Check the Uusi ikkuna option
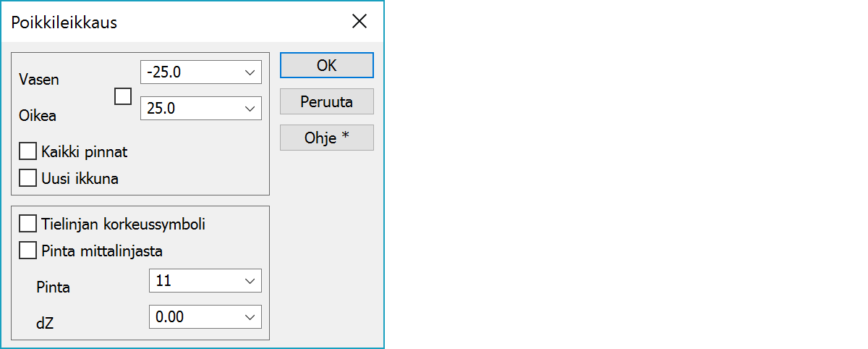The height and width of the screenshot is (349, 868). [x=27, y=178]
